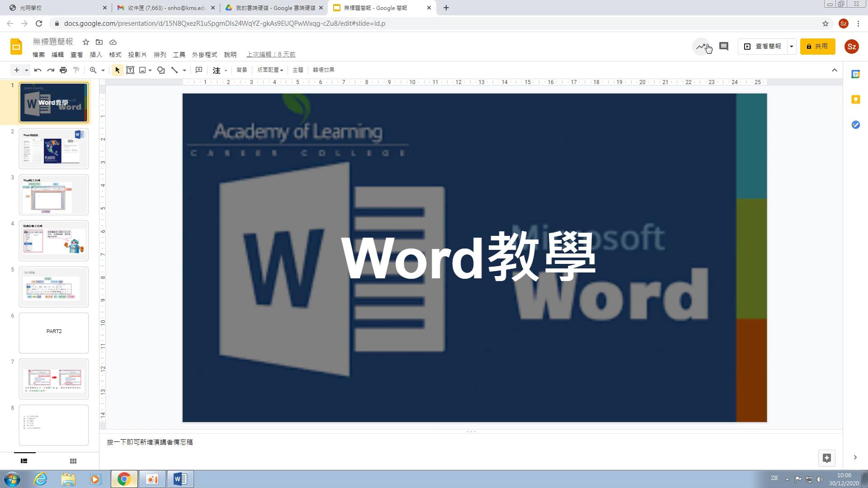Select the arrow cursor tool
The height and width of the screenshot is (488, 868).
tap(118, 70)
